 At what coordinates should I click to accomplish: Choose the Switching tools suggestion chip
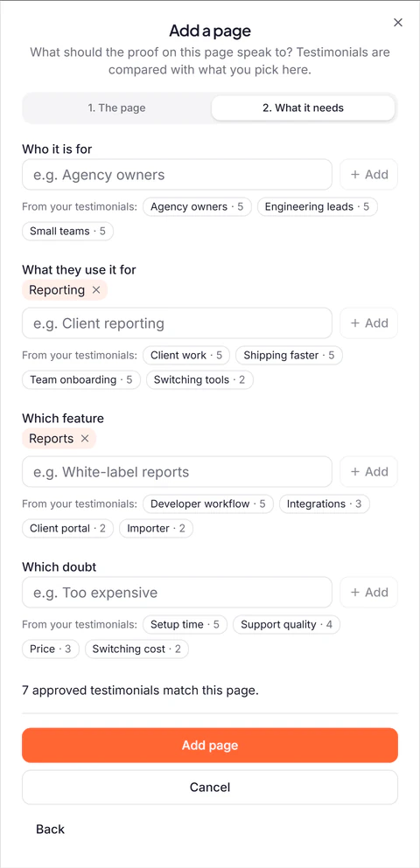[x=199, y=379]
